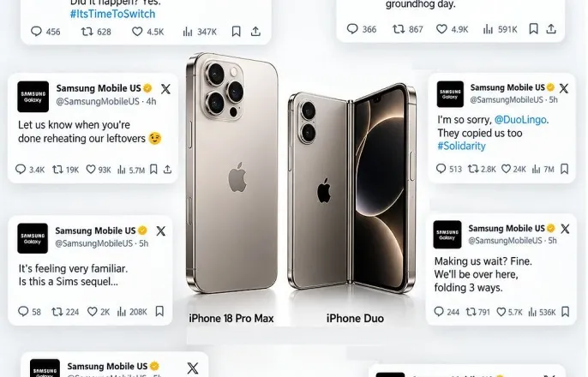Screen dimensions: 588x377
Task: Select the iPhone 18 Pro Max image
Action: (232, 172)
